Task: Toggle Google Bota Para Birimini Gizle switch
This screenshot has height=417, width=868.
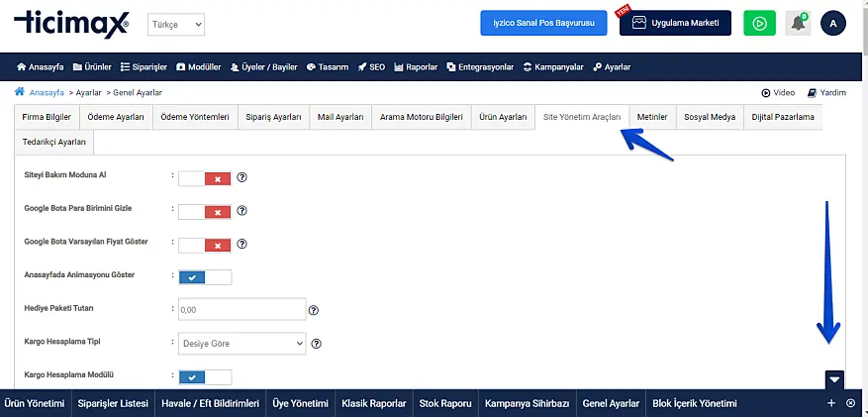Action: pos(205,212)
